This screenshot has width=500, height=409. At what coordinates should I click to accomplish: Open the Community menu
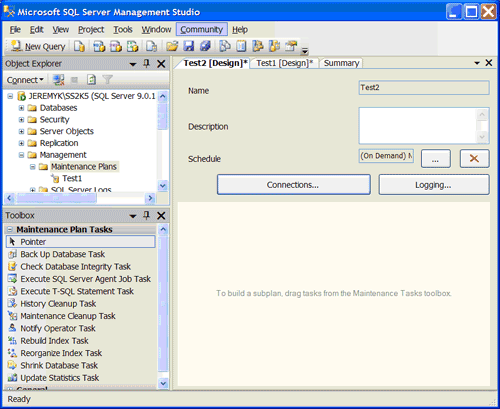point(202,30)
